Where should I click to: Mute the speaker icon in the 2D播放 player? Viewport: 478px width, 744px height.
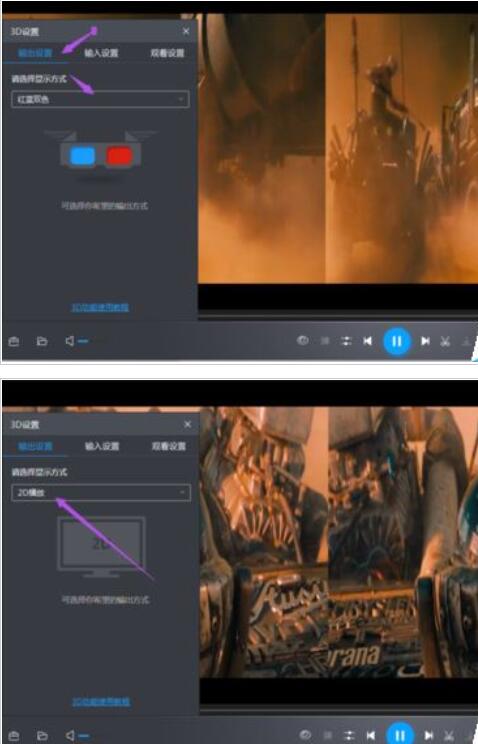click(70, 735)
